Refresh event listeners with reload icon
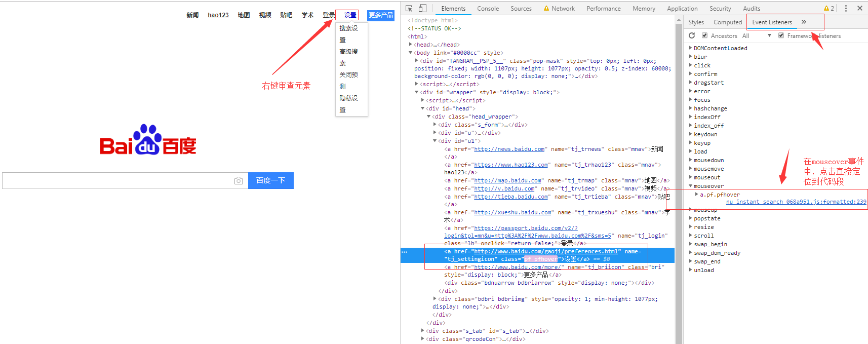The height and width of the screenshot is (344, 868). [x=692, y=35]
